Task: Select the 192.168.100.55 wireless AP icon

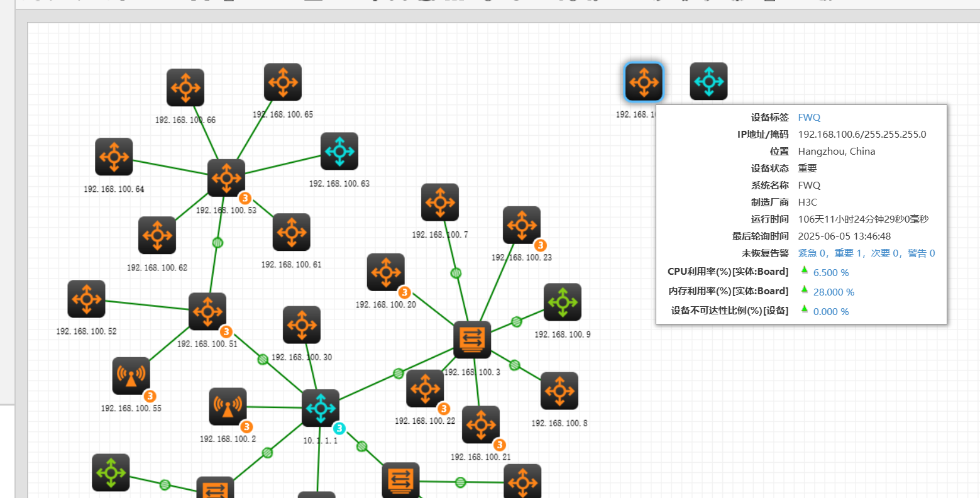Action: coord(131,376)
